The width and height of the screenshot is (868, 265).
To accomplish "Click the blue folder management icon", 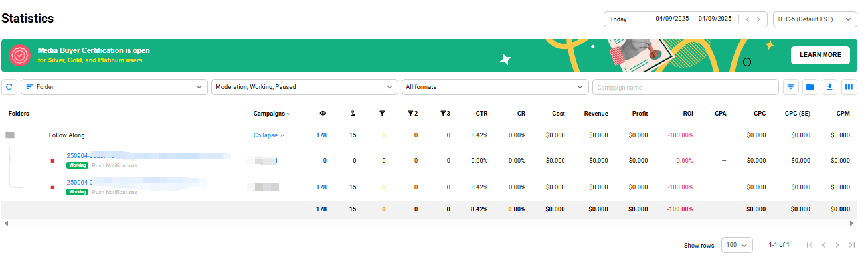I will pos(810,87).
